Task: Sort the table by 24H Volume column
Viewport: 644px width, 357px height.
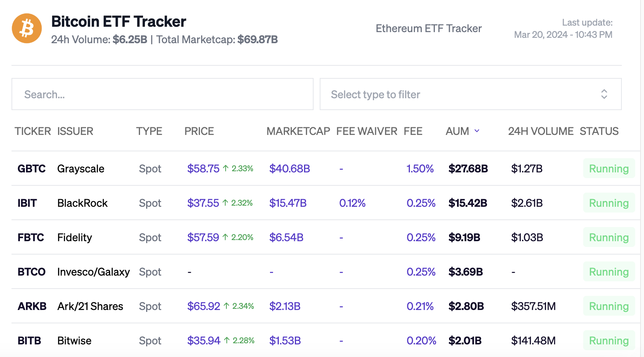Action: click(x=540, y=131)
